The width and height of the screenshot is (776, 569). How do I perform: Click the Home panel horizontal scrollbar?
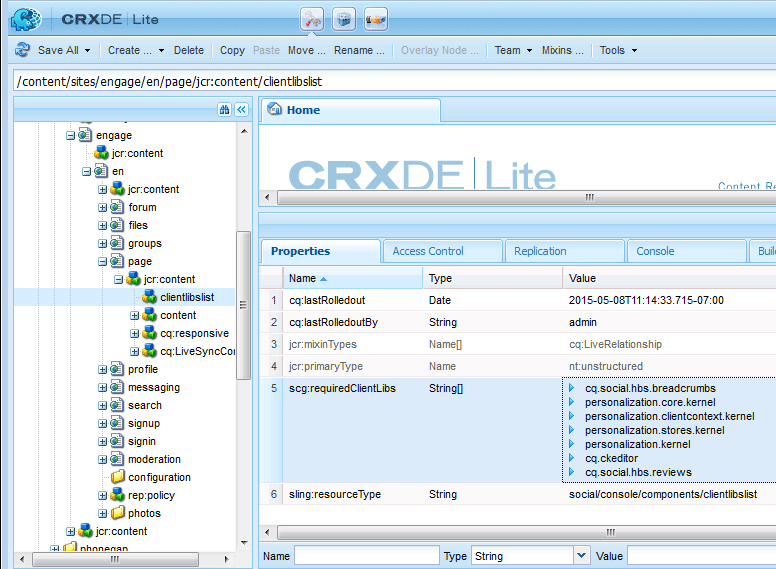tap(527, 198)
